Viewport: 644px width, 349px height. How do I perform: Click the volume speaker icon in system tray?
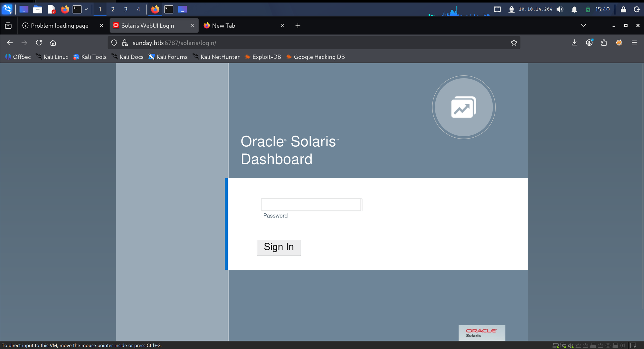(560, 9)
